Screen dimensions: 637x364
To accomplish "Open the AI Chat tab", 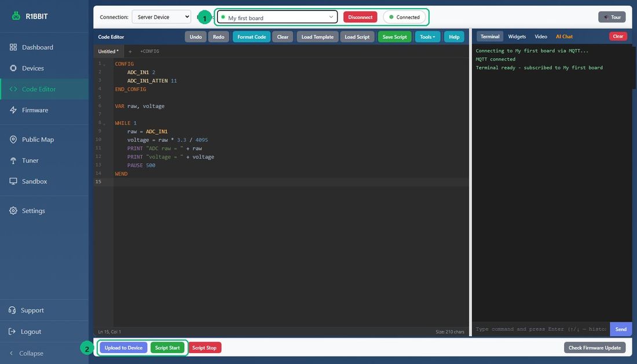I will pyautogui.click(x=564, y=36).
